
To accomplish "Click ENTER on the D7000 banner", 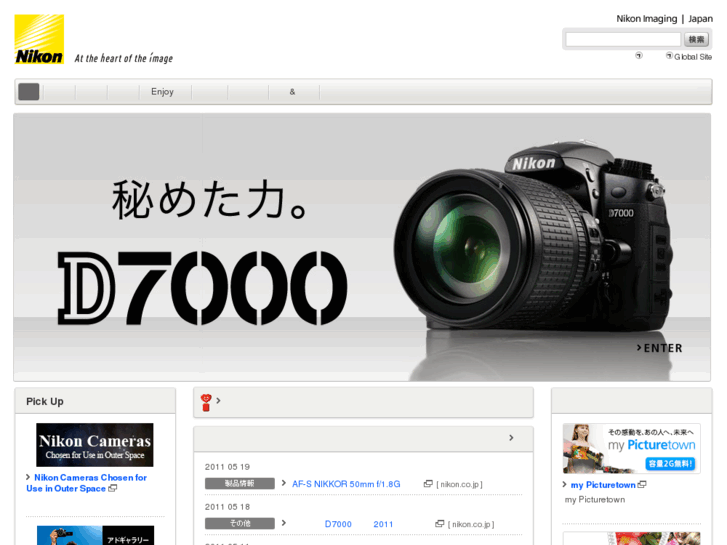I will tap(659, 348).
